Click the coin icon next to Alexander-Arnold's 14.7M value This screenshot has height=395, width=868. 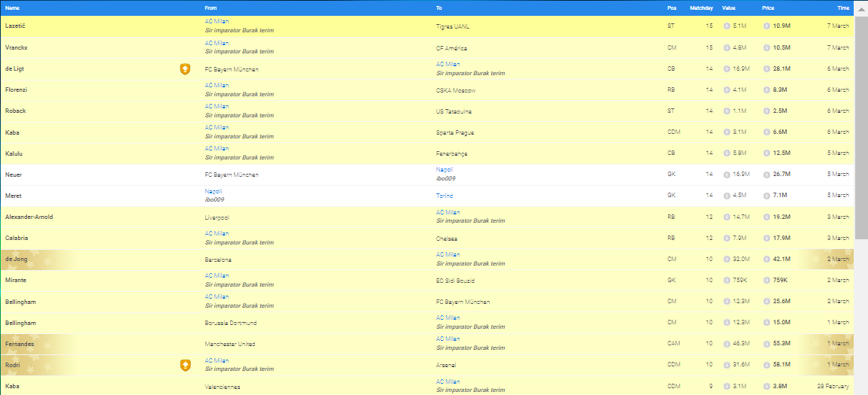click(727, 217)
